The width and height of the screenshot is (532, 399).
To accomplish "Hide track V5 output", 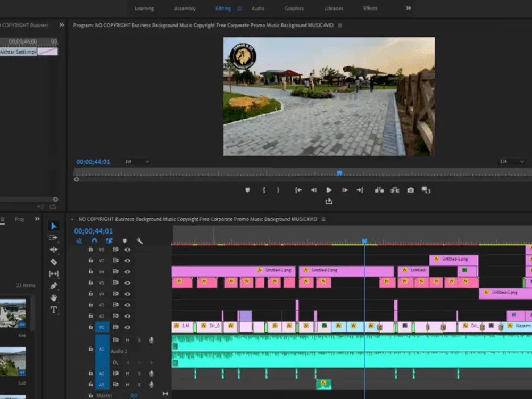I will (x=128, y=282).
